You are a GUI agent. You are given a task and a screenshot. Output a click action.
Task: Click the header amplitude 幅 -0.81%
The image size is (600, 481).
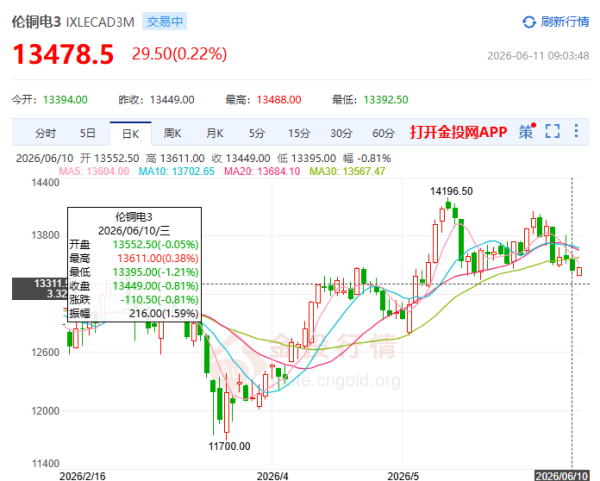coord(367,158)
